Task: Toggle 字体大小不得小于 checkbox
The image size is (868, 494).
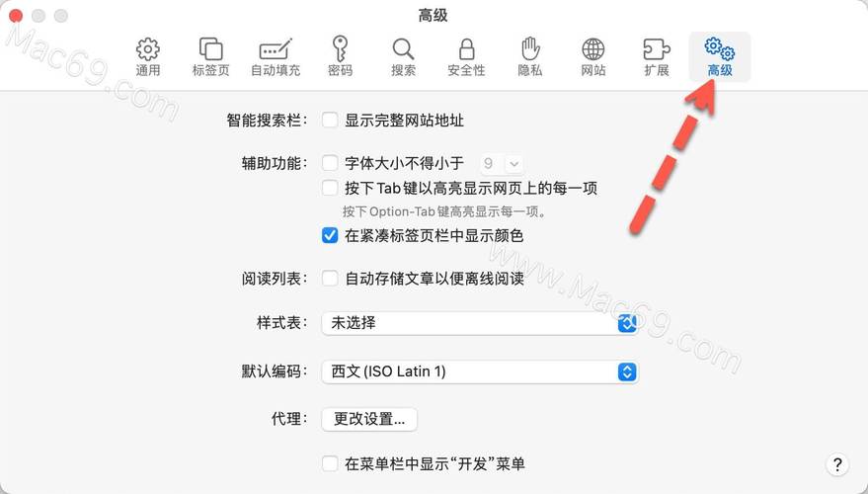Action: (330, 163)
